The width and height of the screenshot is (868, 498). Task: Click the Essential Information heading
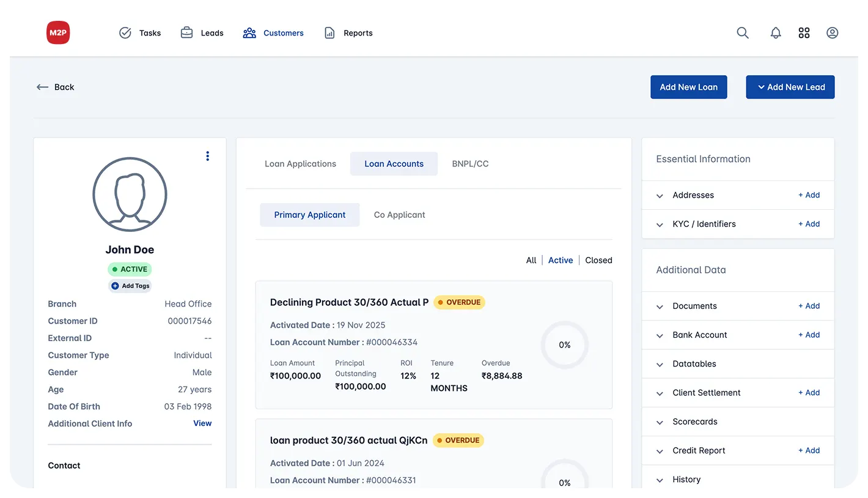click(x=703, y=159)
